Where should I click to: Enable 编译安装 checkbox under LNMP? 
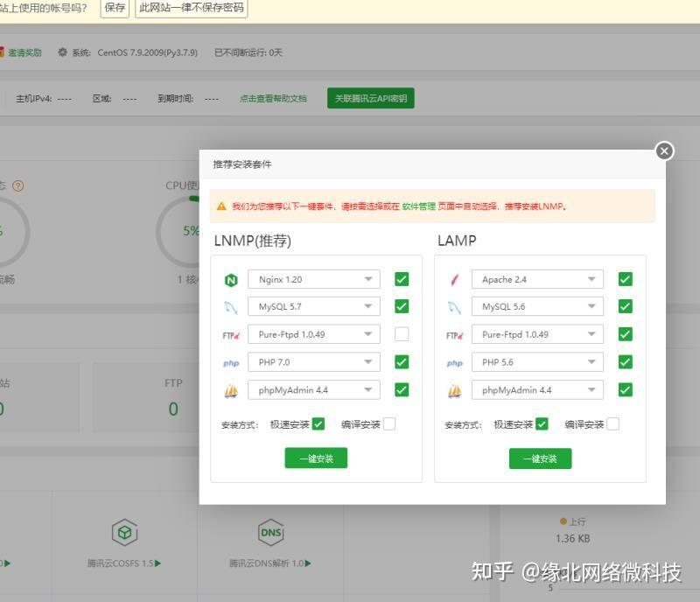click(389, 423)
